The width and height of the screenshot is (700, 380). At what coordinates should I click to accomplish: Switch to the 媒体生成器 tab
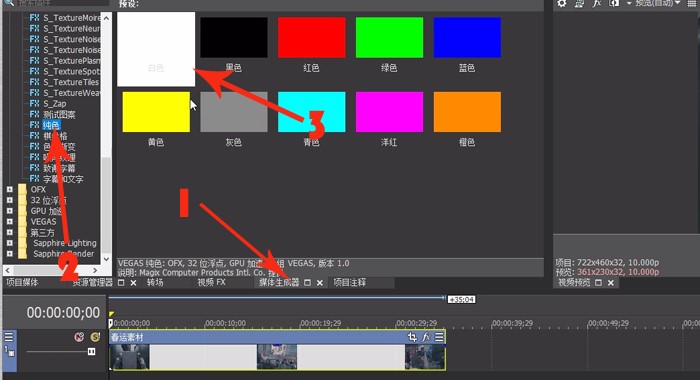tap(279, 283)
